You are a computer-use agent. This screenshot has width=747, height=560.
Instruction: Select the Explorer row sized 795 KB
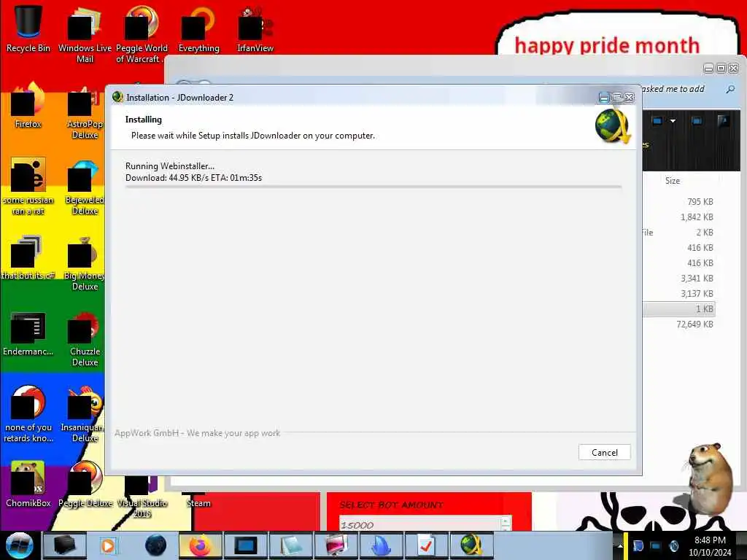[679, 201]
